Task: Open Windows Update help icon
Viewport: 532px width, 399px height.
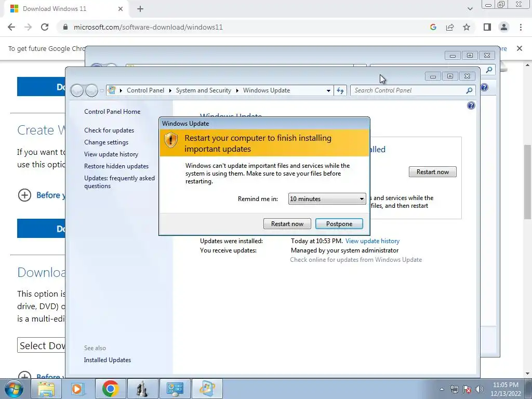Action: (x=471, y=105)
